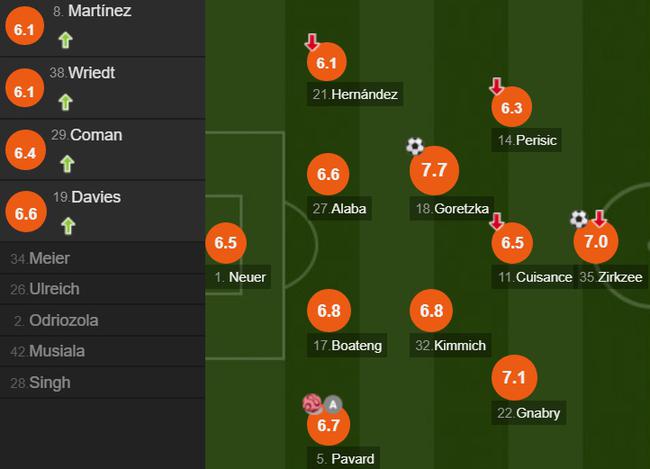
Task: Click the goal ball icon above Goretzka
Action: pos(415,146)
